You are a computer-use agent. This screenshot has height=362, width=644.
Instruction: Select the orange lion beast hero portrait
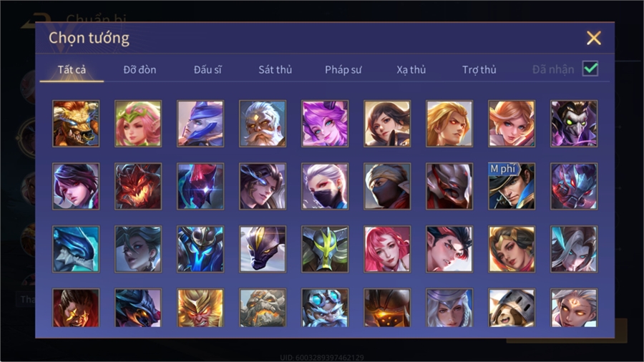point(76,124)
